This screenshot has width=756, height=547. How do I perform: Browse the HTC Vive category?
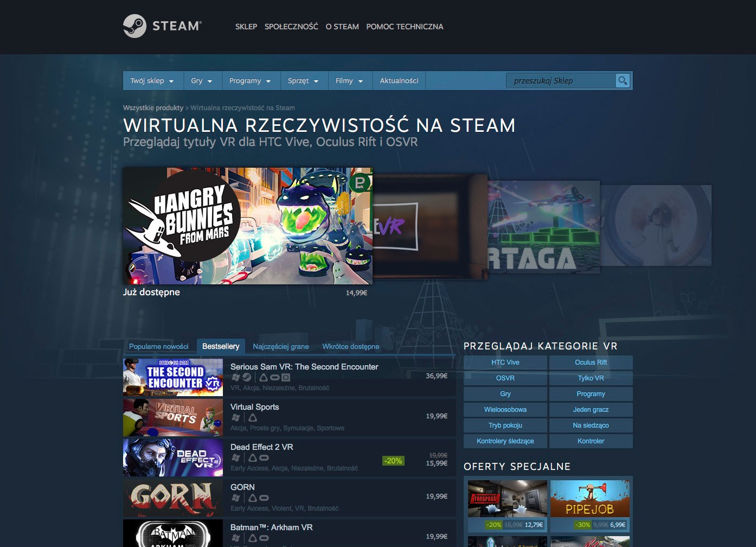pyautogui.click(x=505, y=362)
